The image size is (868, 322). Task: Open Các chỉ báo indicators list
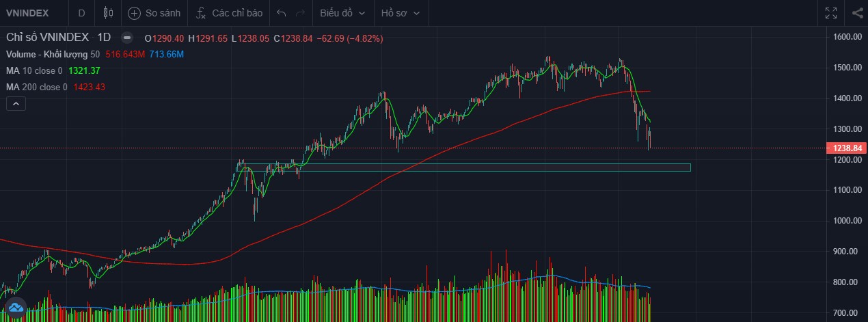pos(230,13)
